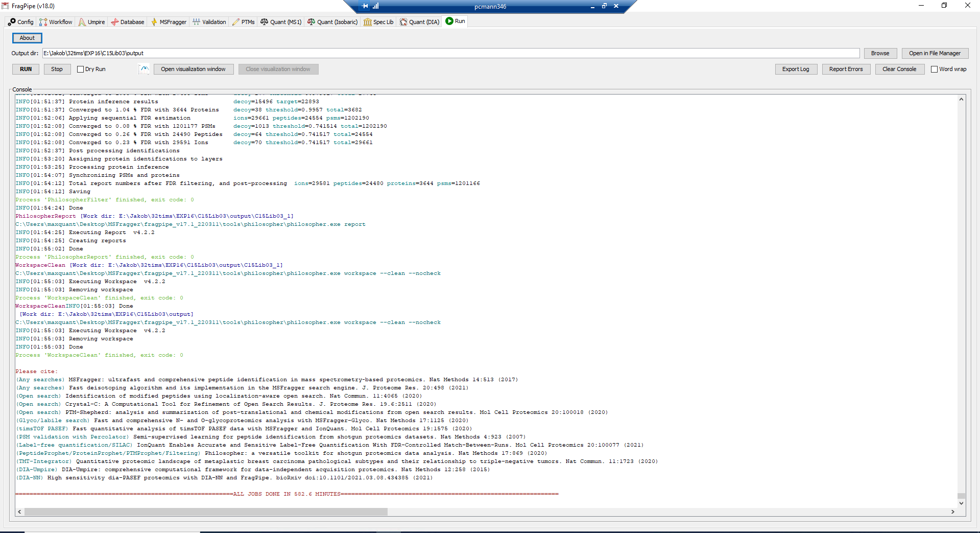Click the visualization graph icon beside Dry Run
The image size is (980, 533).
click(145, 69)
